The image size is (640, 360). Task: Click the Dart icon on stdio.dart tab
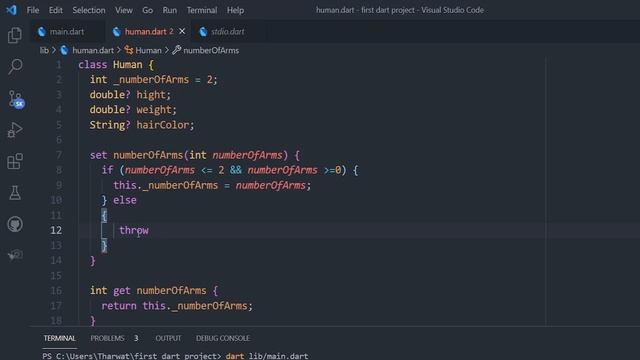coord(203,31)
